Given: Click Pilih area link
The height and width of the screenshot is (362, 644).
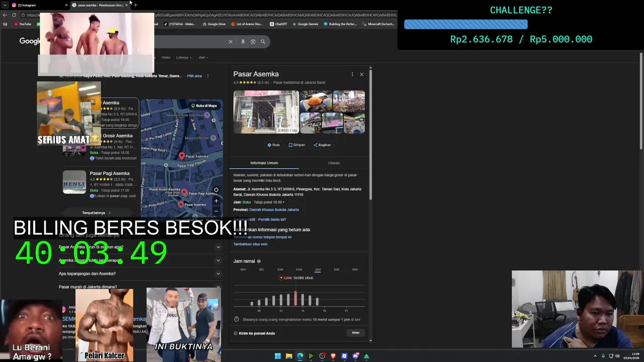Looking at the screenshot, I should pyautogui.click(x=194, y=76).
